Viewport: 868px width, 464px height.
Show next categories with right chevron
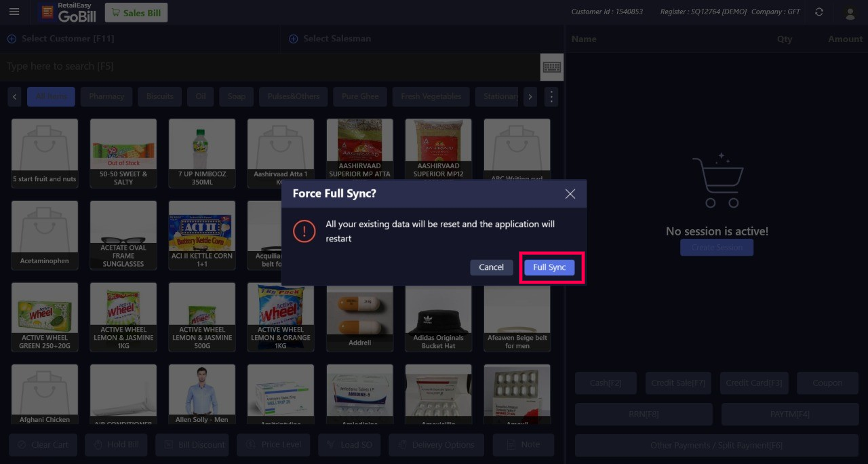click(530, 96)
